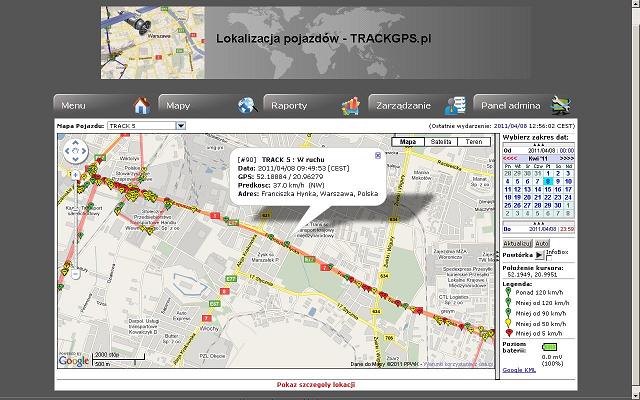This screenshot has height=400, width=640.
Task: Open the Mapy globe magnifier icon
Action: 247,106
